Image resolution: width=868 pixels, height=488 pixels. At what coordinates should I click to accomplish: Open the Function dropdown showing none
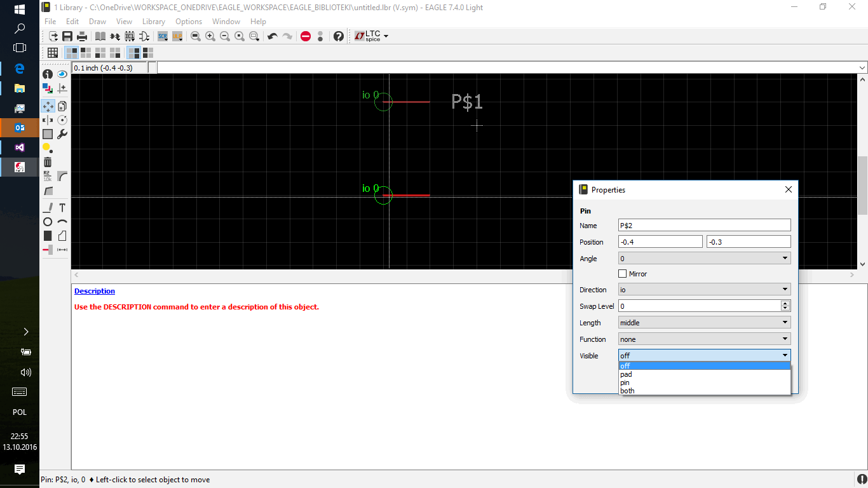click(705, 339)
